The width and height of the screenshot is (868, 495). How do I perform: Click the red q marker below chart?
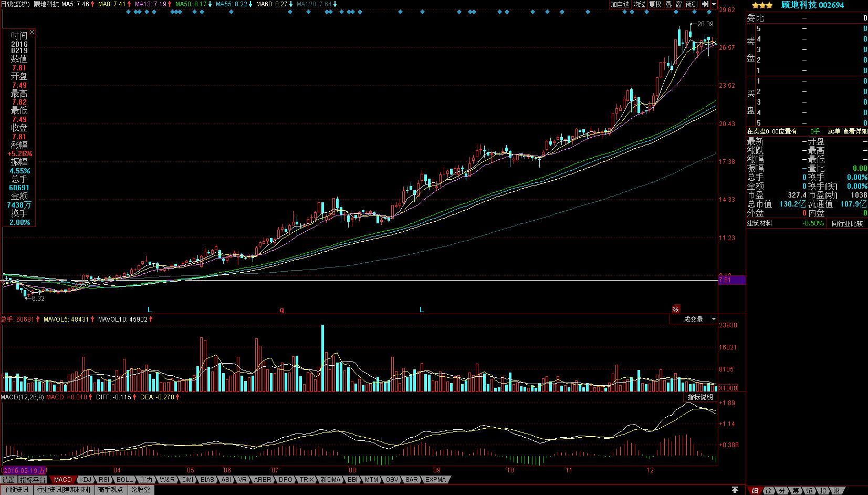coord(281,310)
